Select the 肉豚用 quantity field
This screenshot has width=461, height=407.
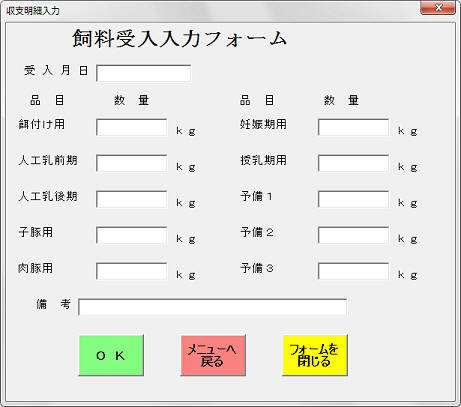coord(132,271)
